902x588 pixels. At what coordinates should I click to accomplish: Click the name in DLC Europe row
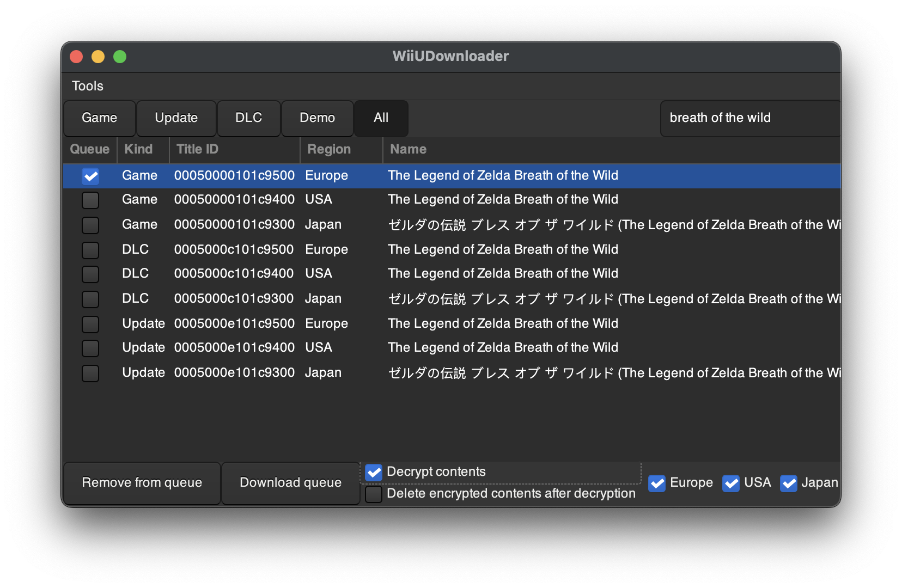tap(503, 249)
